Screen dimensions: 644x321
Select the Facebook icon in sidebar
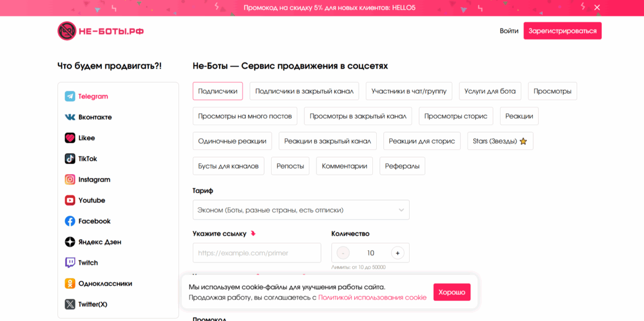pyautogui.click(x=70, y=221)
